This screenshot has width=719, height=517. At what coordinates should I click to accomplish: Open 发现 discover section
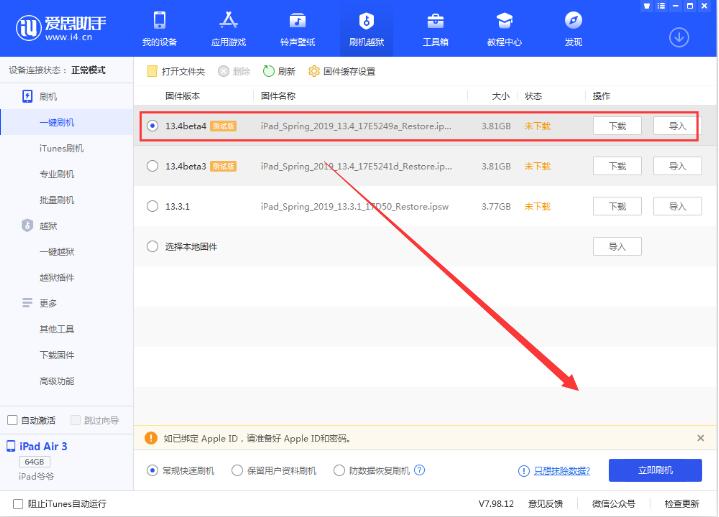[x=573, y=29]
